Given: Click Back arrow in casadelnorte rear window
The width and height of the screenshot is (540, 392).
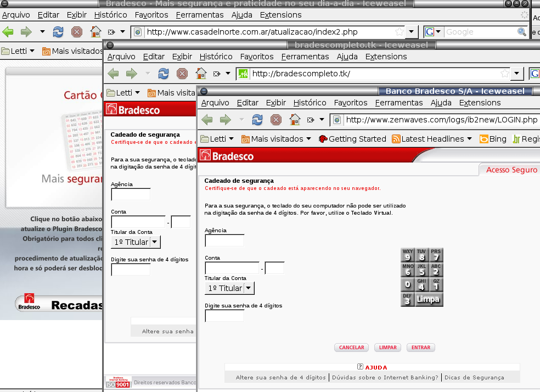Looking at the screenshot, I should coord(8,32).
